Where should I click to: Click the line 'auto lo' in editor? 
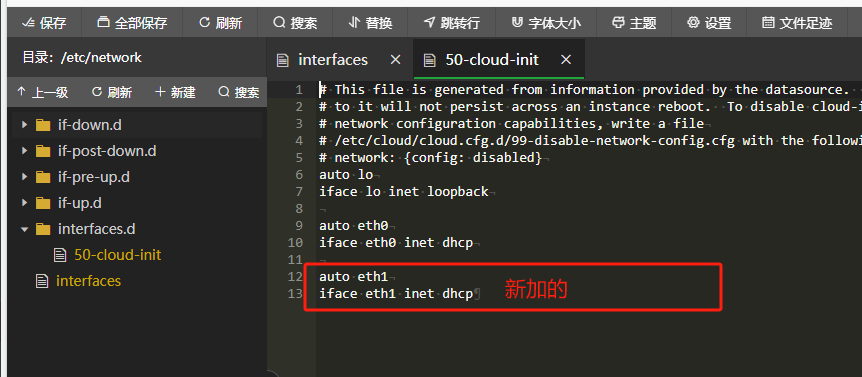pyautogui.click(x=346, y=175)
